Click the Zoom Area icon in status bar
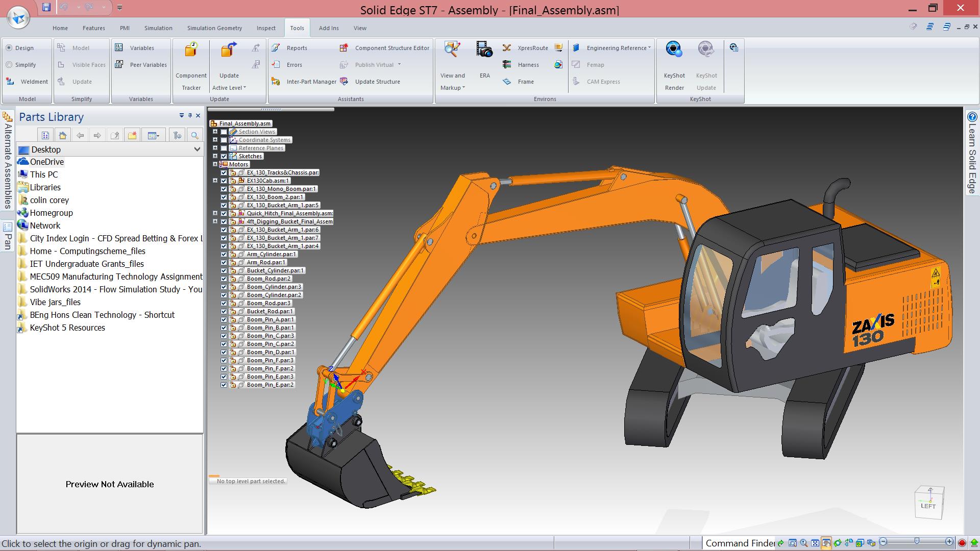The image size is (980, 551). point(792,543)
